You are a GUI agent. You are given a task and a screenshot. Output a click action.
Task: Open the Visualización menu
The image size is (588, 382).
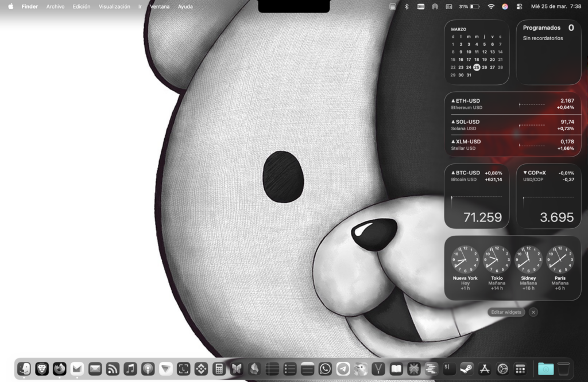[114, 7]
